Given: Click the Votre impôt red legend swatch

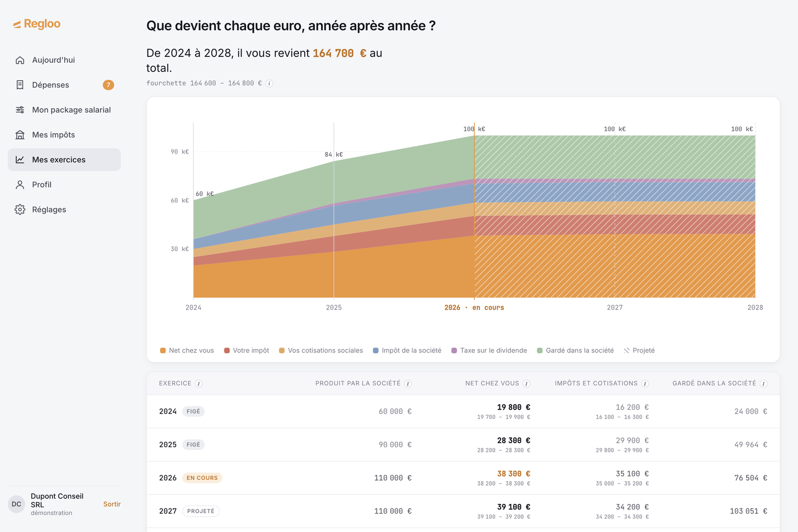Looking at the screenshot, I should (x=227, y=351).
